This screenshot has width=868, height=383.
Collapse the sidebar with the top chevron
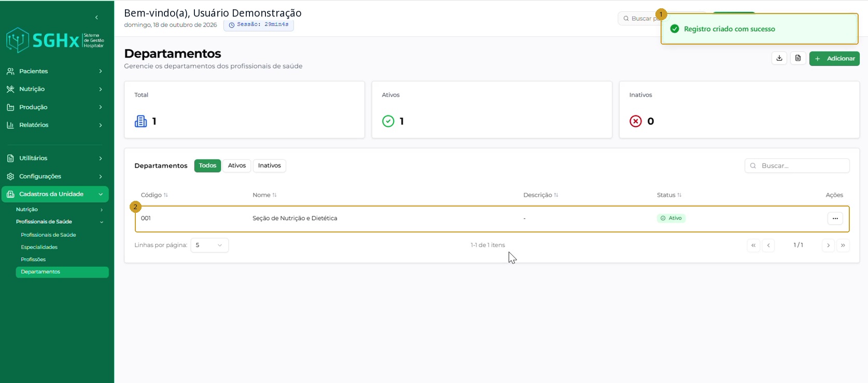pyautogui.click(x=96, y=18)
